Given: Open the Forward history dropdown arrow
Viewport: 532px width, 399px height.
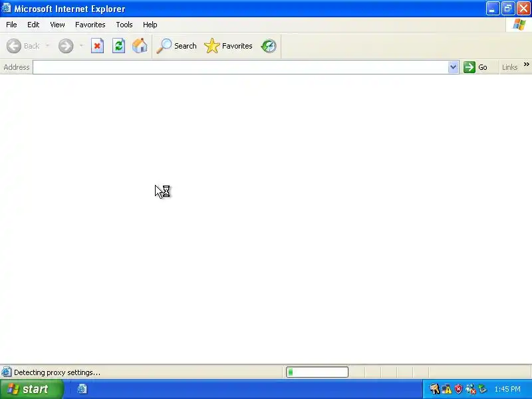Looking at the screenshot, I should pyautogui.click(x=81, y=46).
